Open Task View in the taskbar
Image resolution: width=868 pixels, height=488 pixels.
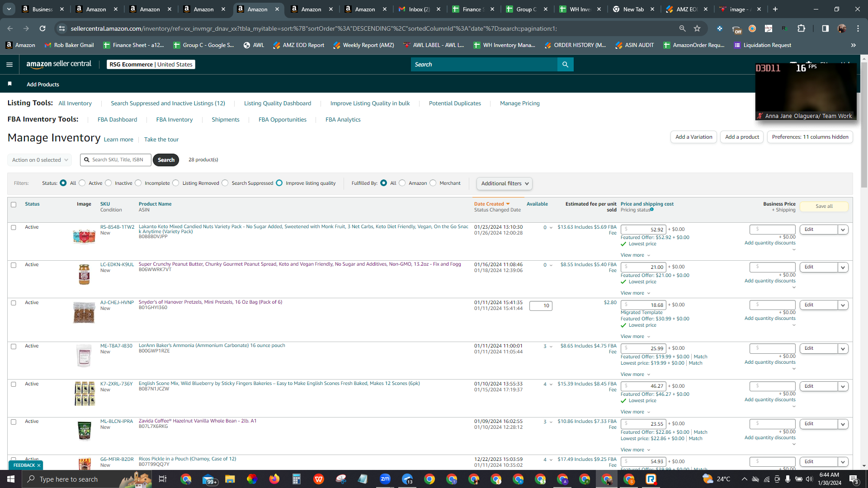click(x=163, y=479)
